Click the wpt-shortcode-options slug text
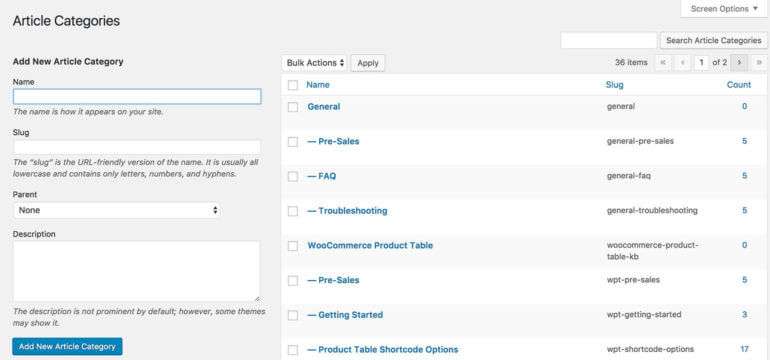 tap(650, 349)
